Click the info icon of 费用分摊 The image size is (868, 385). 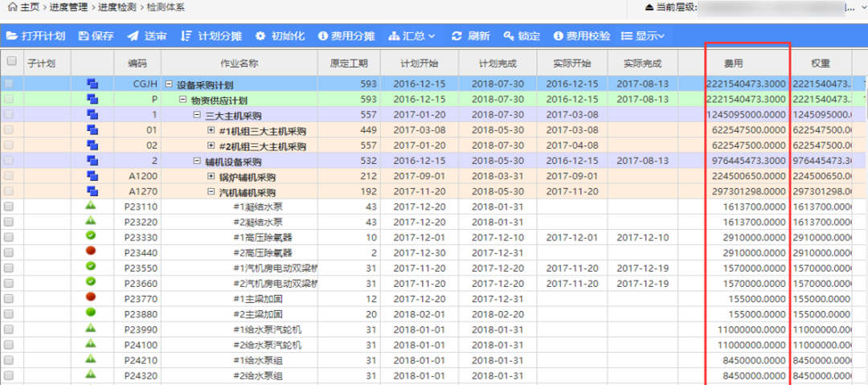coord(323,36)
